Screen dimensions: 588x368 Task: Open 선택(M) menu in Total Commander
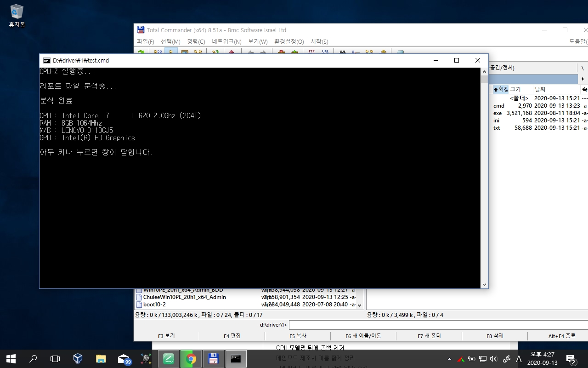click(x=170, y=41)
